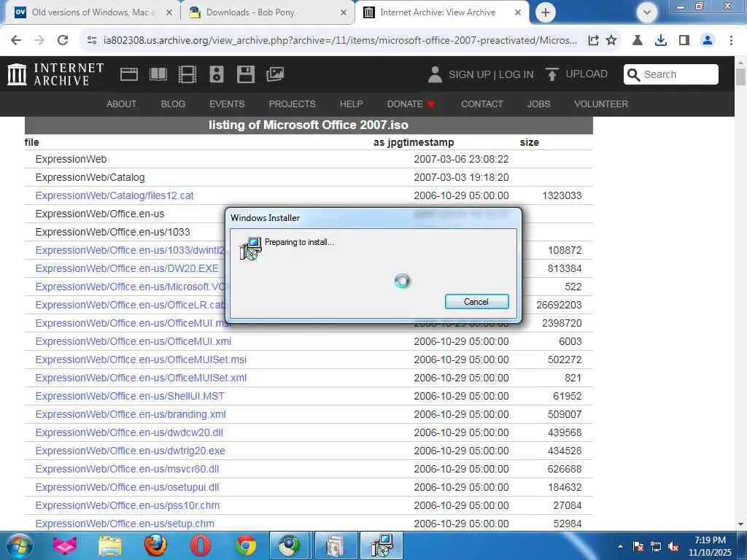Screen dimensions: 747x560
Task: Expand the tab search dropdown
Action: (x=646, y=12)
